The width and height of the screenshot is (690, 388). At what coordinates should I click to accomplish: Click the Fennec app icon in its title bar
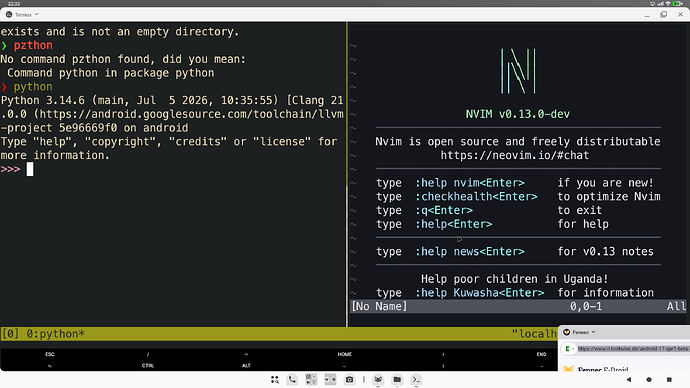click(567, 332)
